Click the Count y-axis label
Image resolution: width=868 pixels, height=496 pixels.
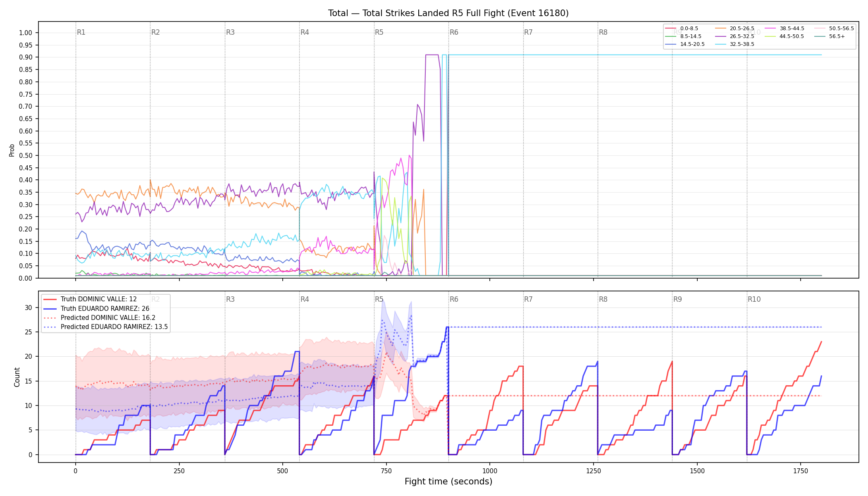click(17, 377)
